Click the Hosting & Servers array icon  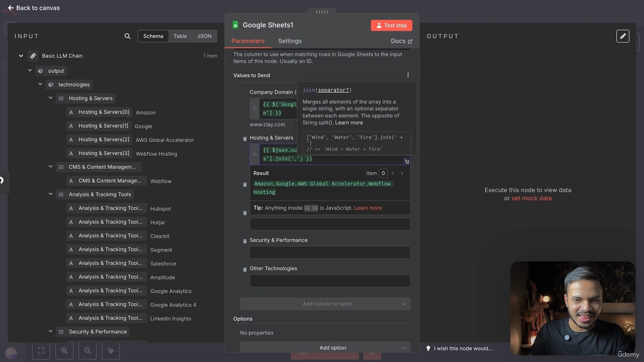point(61,99)
